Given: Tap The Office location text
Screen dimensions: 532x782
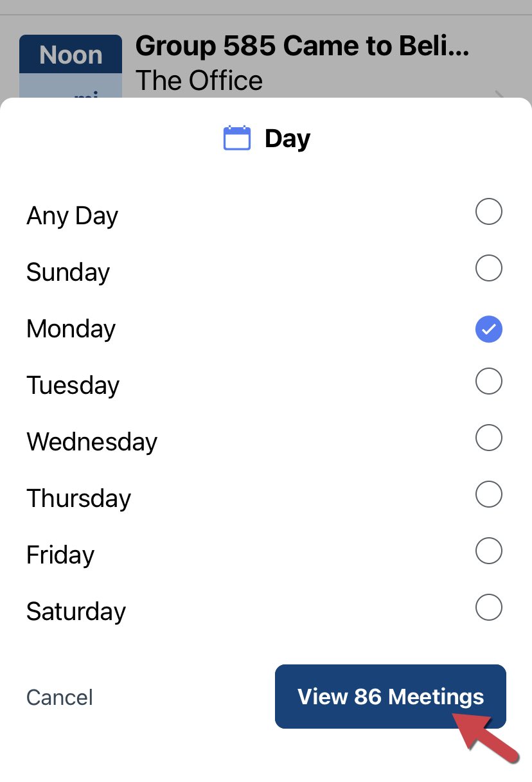Looking at the screenshot, I should click(199, 81).
